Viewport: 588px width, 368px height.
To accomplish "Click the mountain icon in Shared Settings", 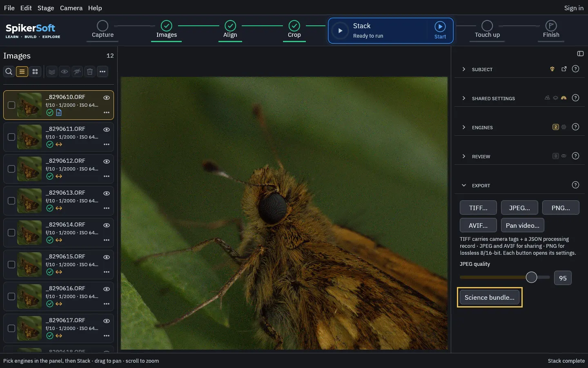I will pos(547,98).
